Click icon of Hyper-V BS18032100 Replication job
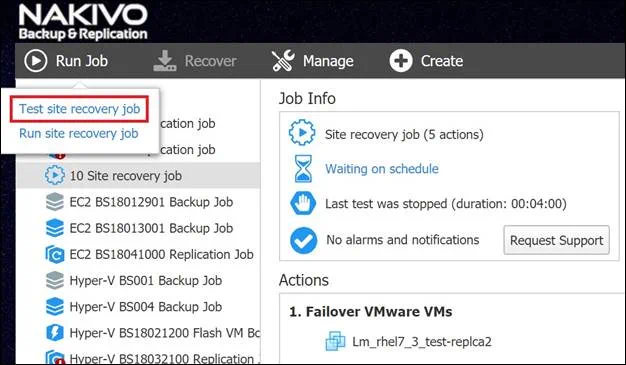This screenshot has width=626, height=365. click(55, 357)
